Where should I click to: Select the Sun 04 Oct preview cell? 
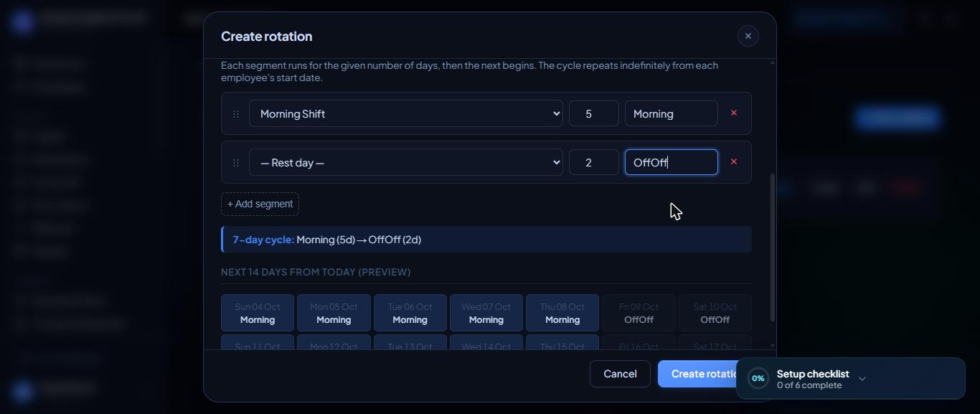click(258, 313)
